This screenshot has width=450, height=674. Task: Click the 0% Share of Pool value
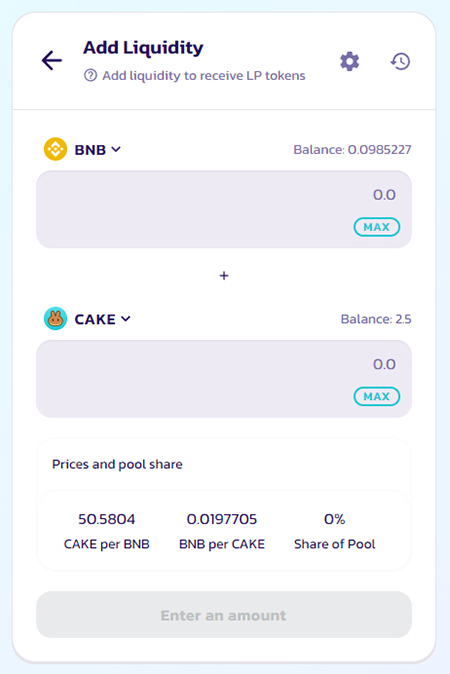[x=334, y=519]
